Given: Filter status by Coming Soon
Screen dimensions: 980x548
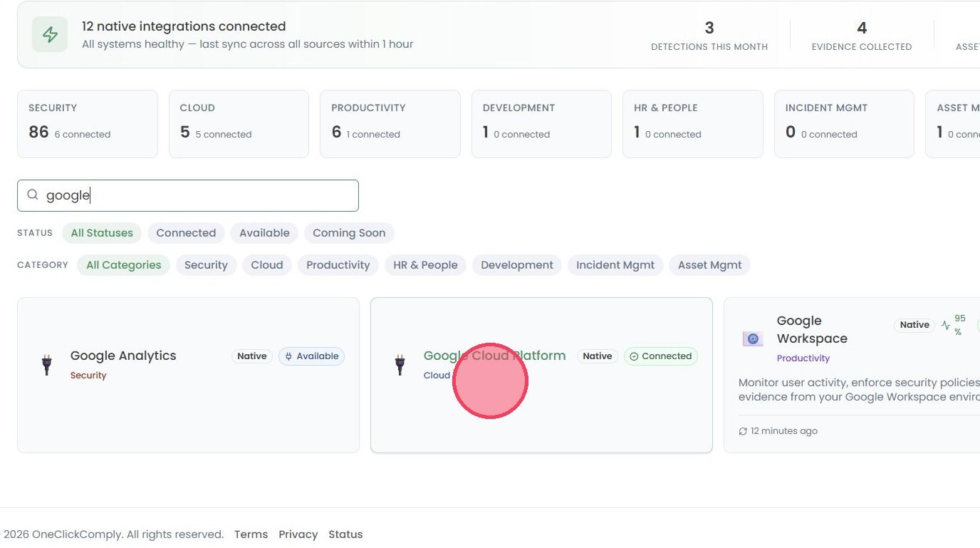Looking at the screenshot, I should [349, 233].
